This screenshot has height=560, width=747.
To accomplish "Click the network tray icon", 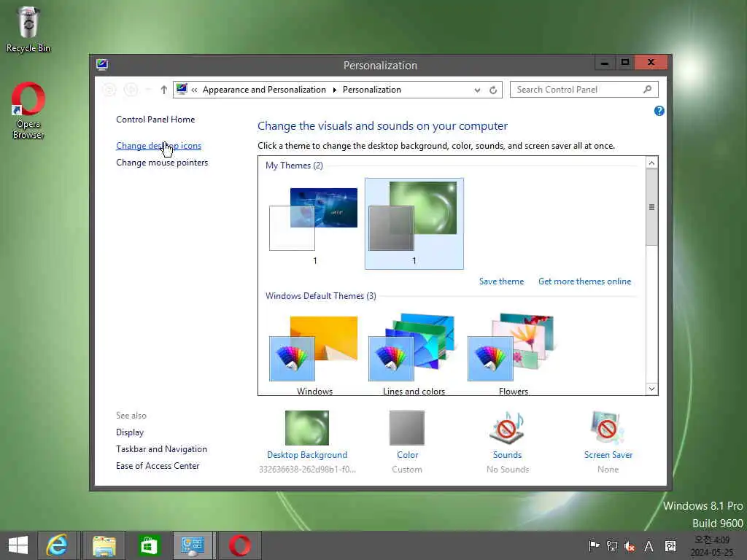I will [x=612, y=546].
